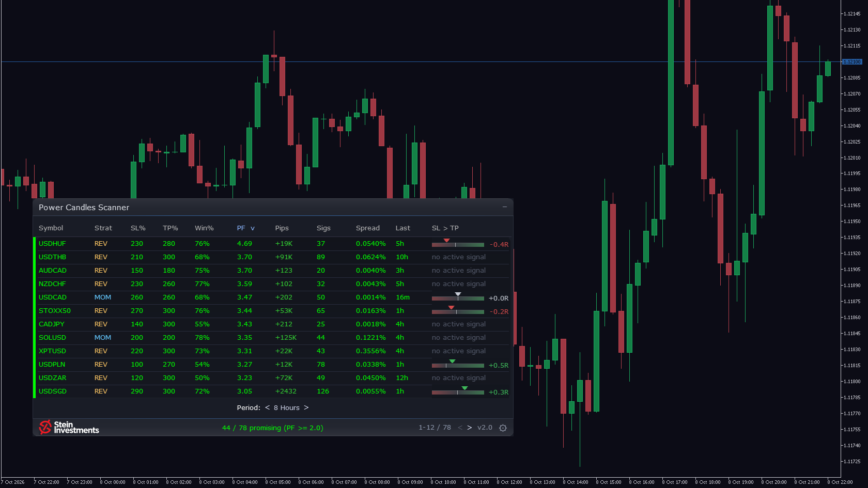Open the NZDCHF symbol chart
Image resolution: width=868 pixels, height=488 pixels.
(52, 284)
